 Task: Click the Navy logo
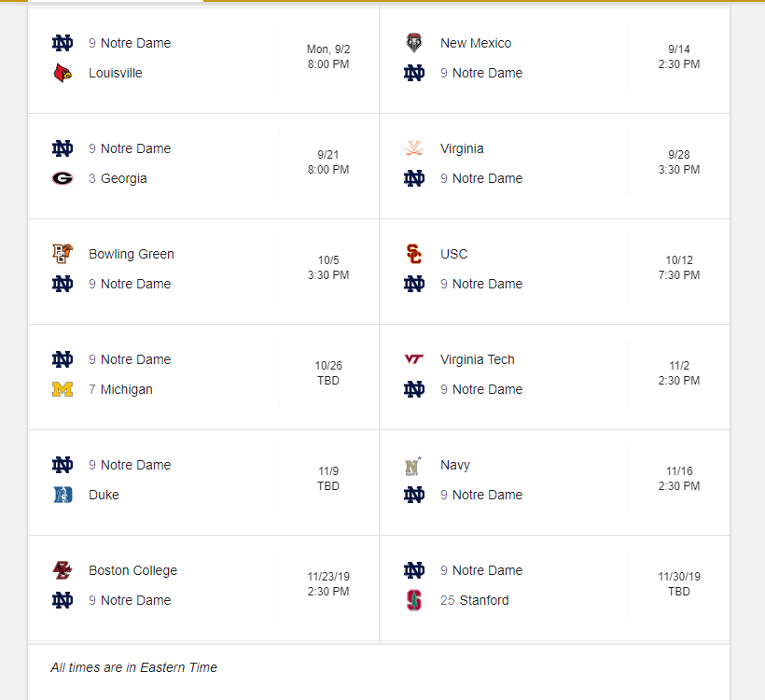(413, 466)
